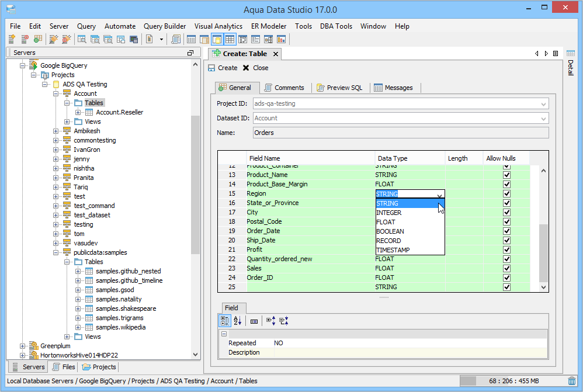Choose TIMESTAMP from the data type list
Viewport: 583px width, 392px height.
(410, 250)
